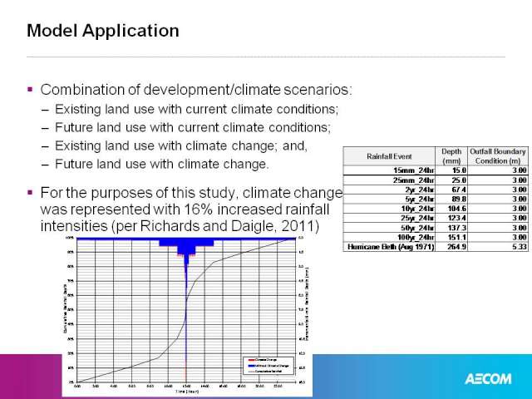Click the '12:00' tick on time axis

pos(186,386)
